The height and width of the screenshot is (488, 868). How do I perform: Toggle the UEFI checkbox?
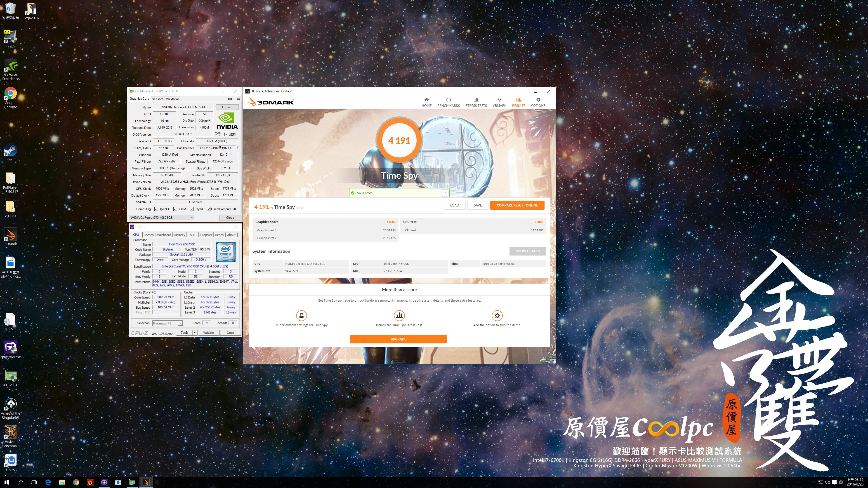coord(226,134)
